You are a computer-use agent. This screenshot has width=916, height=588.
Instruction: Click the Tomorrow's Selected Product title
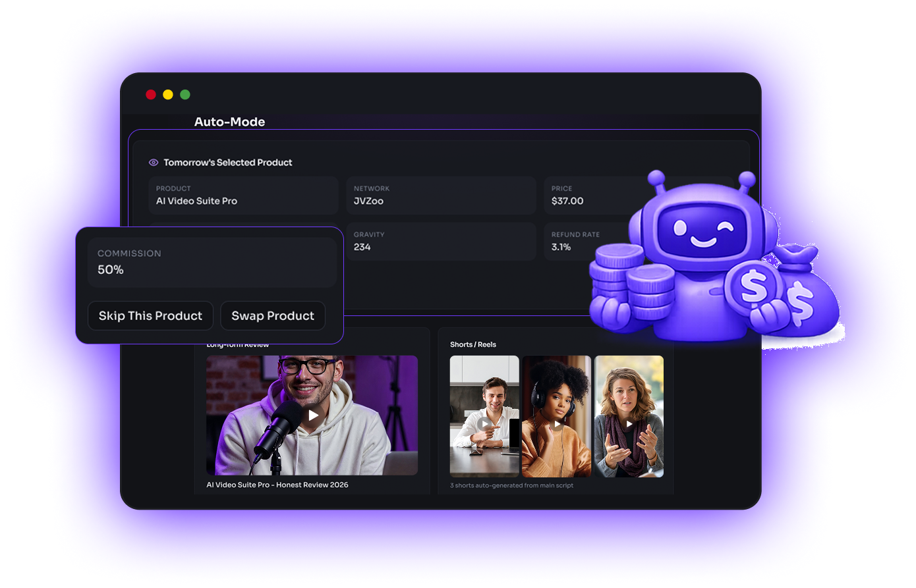pyautogui.click(x=228, y=163)
